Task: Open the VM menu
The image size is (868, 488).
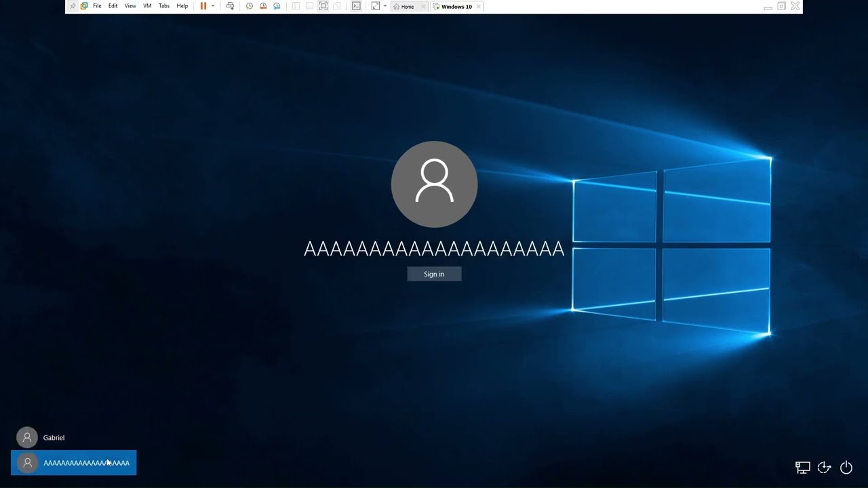Action: coord(147,6)
